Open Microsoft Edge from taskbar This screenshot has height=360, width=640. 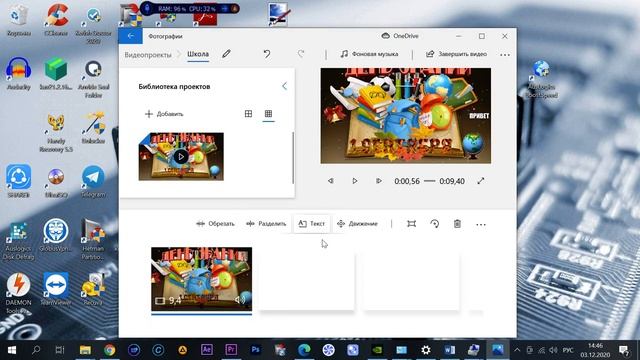pos(304,350)
